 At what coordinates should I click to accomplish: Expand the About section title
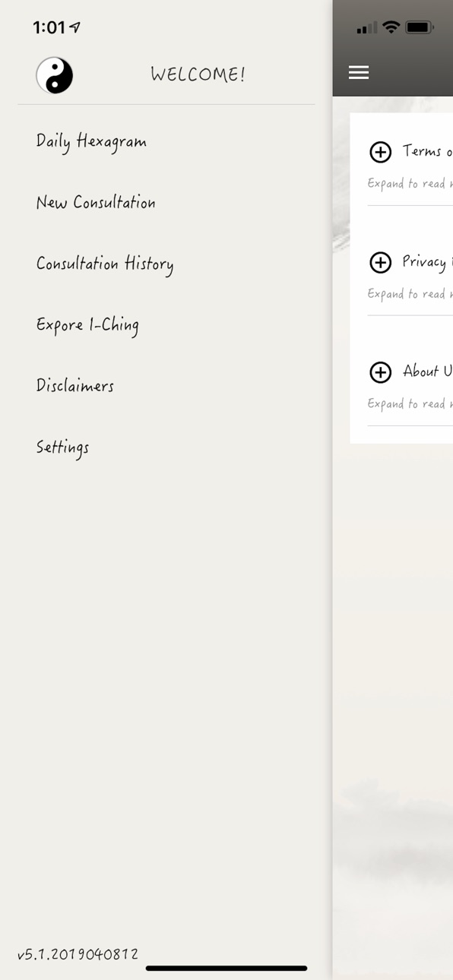pos(428,371)
